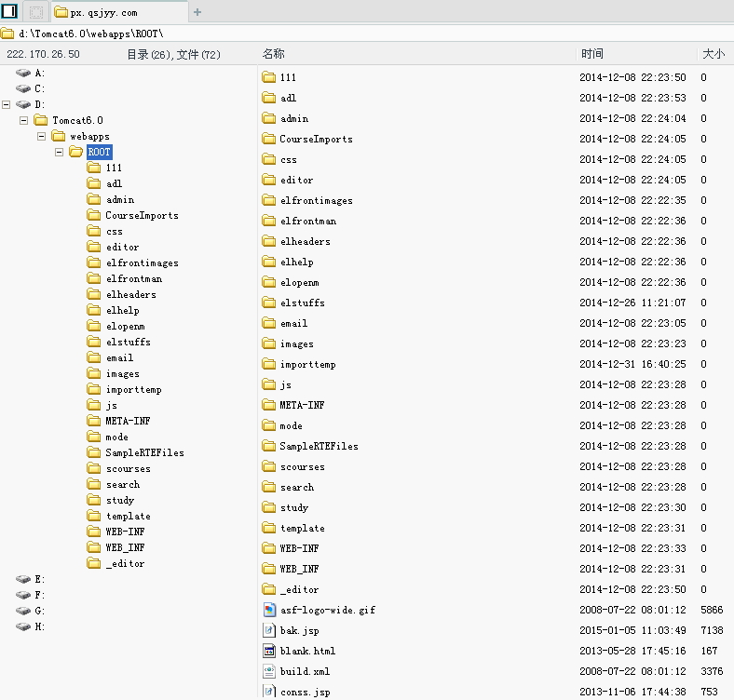The height and width of the screenshot is (700, 734).
Task: Click the path field d:\Tomcat6.0\webapps\ROOT\
Action: tap(367, 34)
